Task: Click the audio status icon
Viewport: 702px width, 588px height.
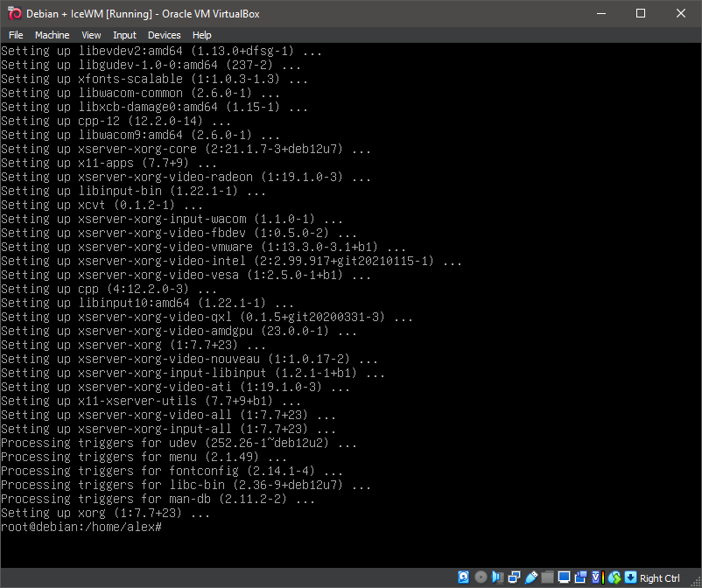Action: coord(497,577)
